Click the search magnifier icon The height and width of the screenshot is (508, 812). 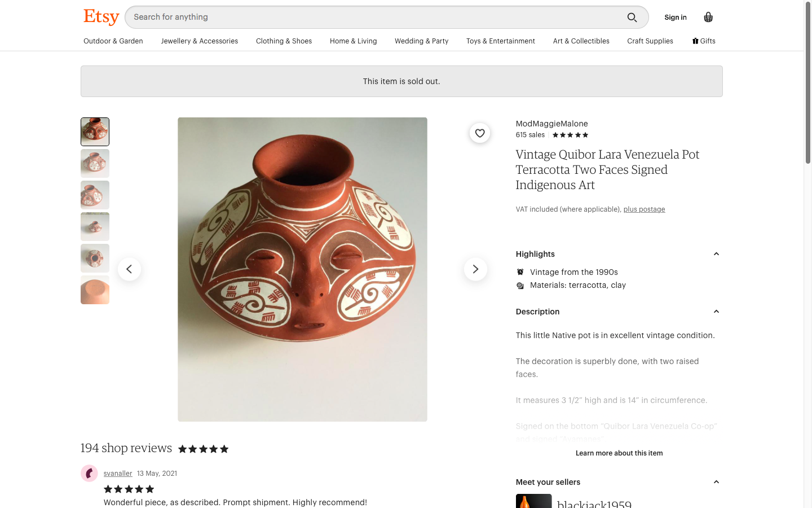coord(632,17)
